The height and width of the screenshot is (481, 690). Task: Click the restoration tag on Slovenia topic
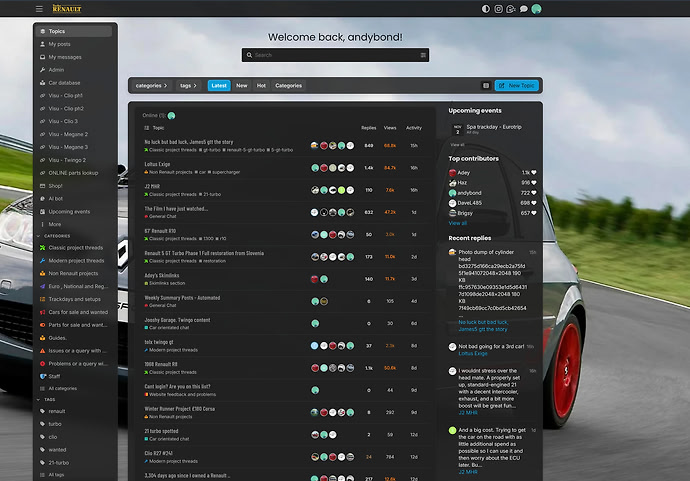click(213, 261)
